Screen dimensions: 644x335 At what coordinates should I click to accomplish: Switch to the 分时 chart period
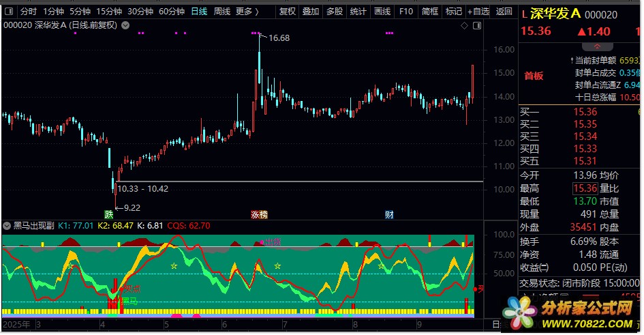[x=29, y=12]
